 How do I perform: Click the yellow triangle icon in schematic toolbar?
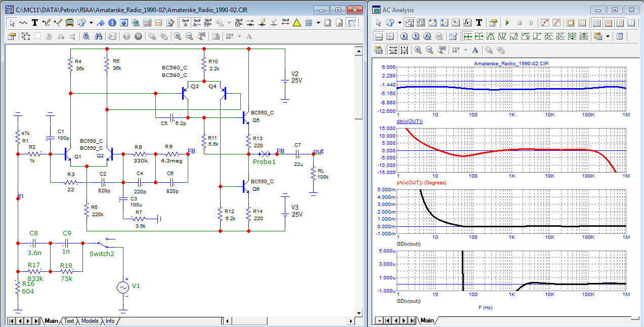[x=296, y=23]
